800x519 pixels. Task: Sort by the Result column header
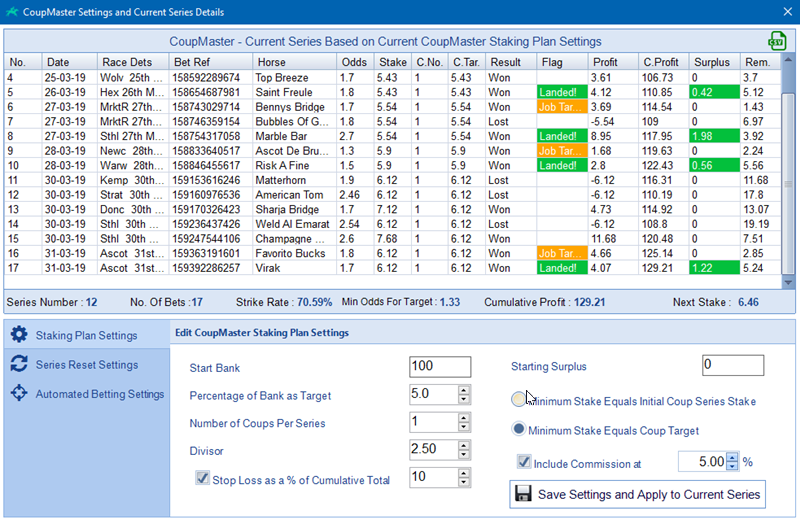point(511,62)
